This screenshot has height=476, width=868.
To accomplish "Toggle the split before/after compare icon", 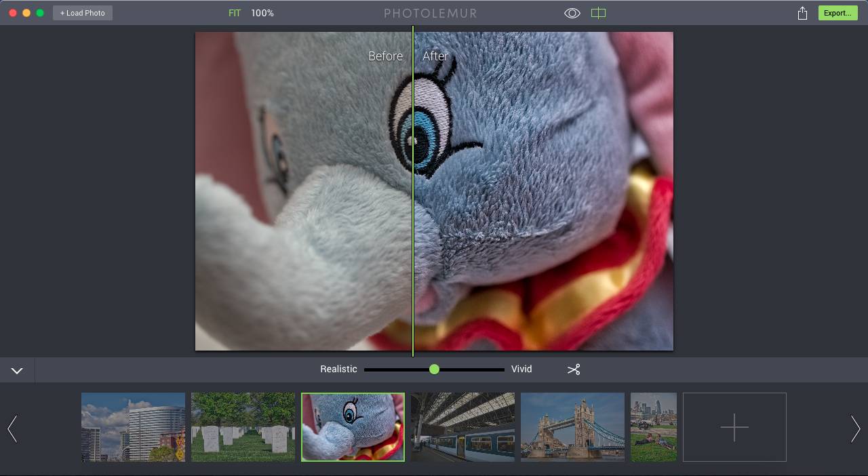I will (598, 13).
